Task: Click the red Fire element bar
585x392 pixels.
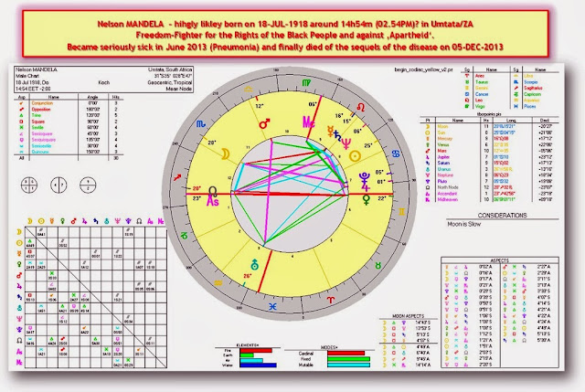Action: [256, 351]
